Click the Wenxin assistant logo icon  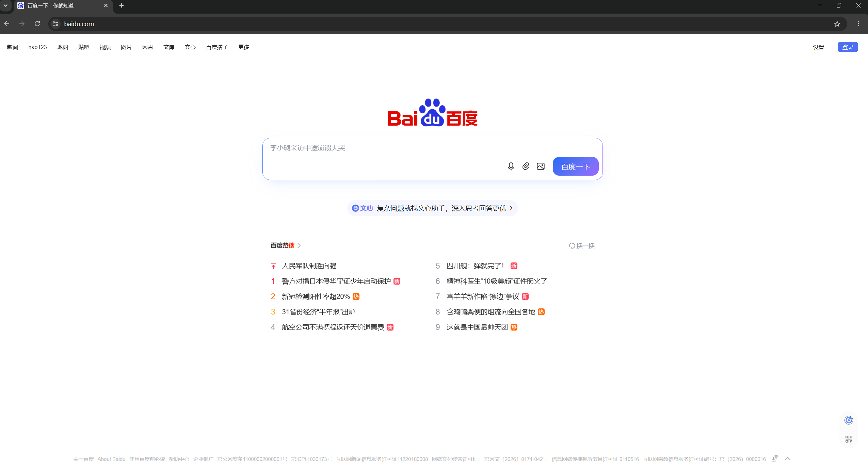(x=362, y=208)
